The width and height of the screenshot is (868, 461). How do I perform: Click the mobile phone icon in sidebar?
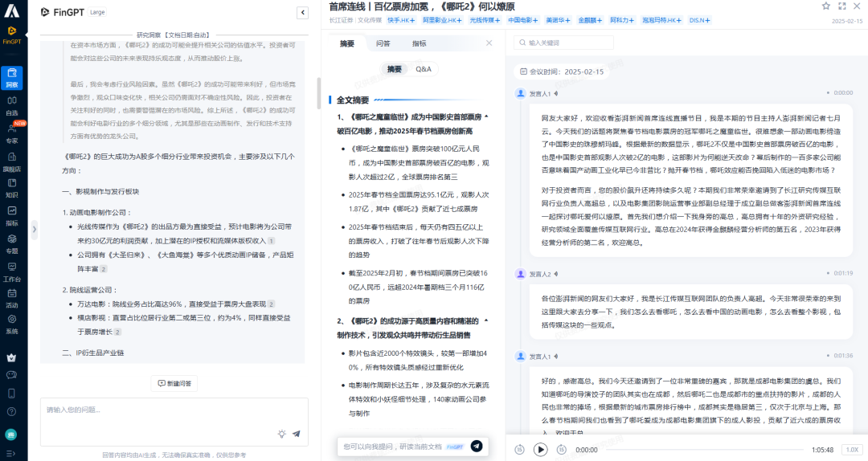[11, 394]
